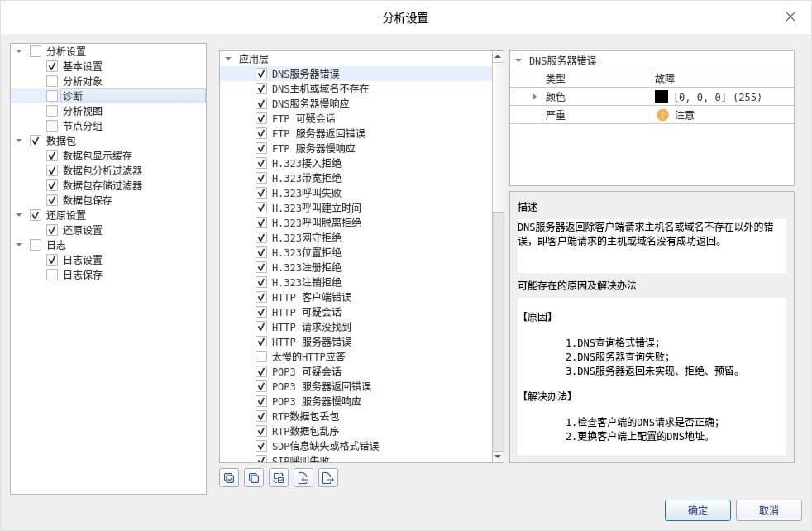The image size is (812, 531).
Task: Click the deselect all items icon
Action: (254, 477)
